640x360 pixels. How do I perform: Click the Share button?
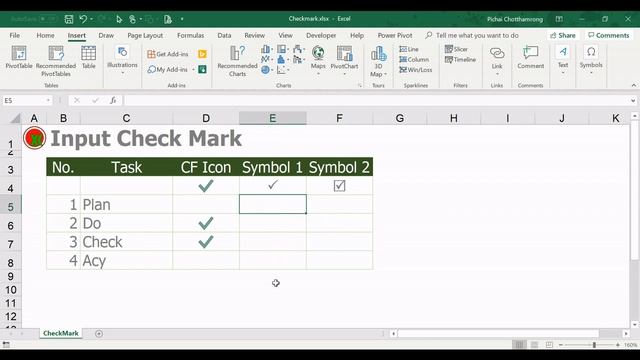563,36
